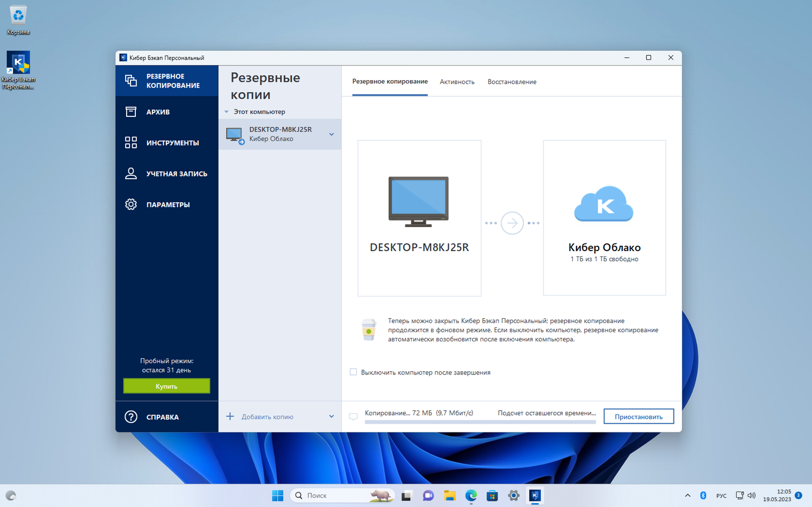Screen dimensions: 812x507
Task: Open File Explorer from the taskbar
Action: coord(449,496)
